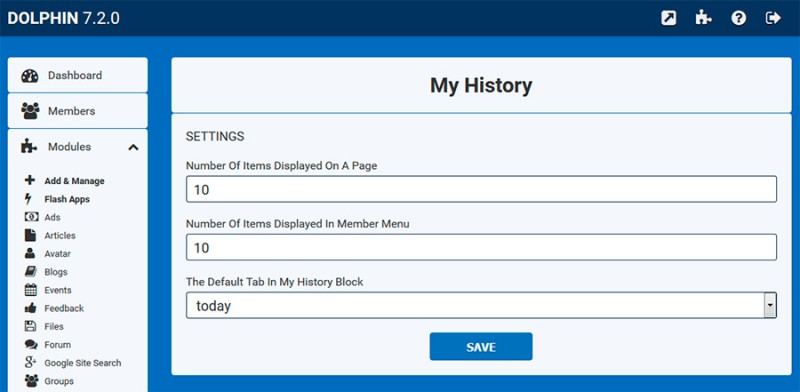Click label 'Number Of Items Displayed In Member Menu'
Image resolution: width=800 pixels, height=392 pixels.
(x=297, y=224)
